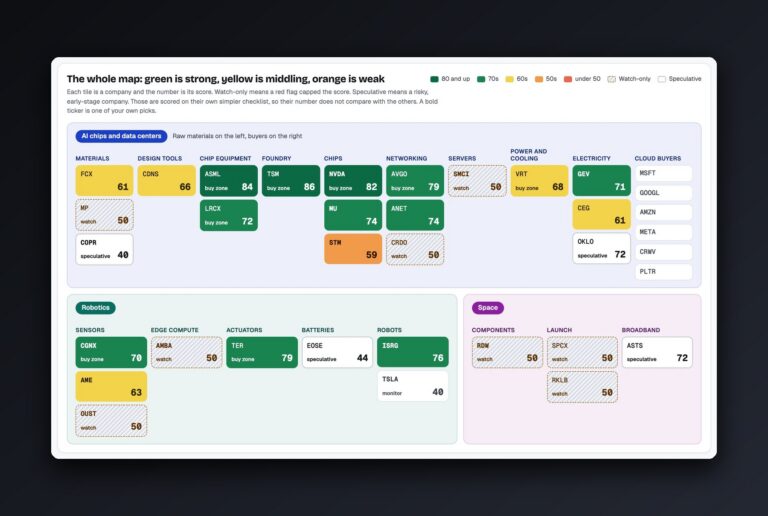Viewport: 768px width, 516px height.
Task: Select the CRWV cloud buyer tile
Action: [x=664, y=252]
